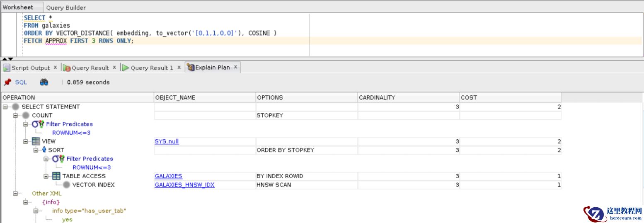Open the GALAXIES_HNSW_IDX index link
644x223 pixels.
[184, 185]
